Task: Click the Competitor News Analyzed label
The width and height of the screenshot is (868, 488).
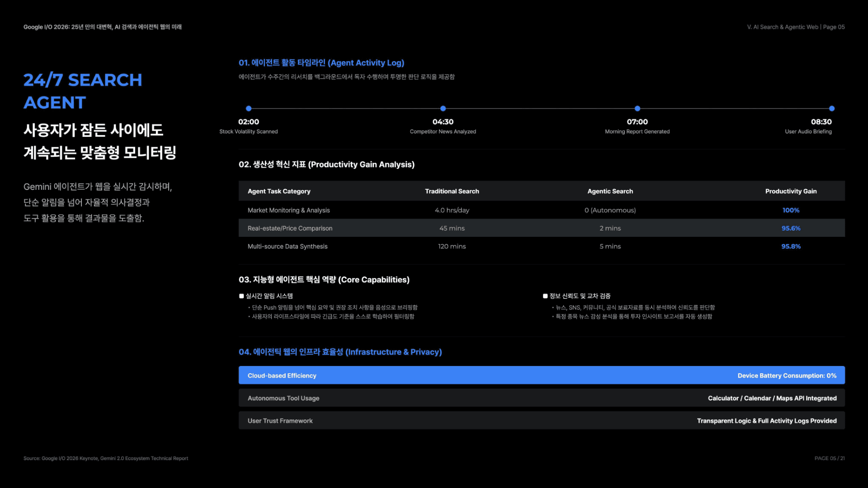Action: coord(443,131)
